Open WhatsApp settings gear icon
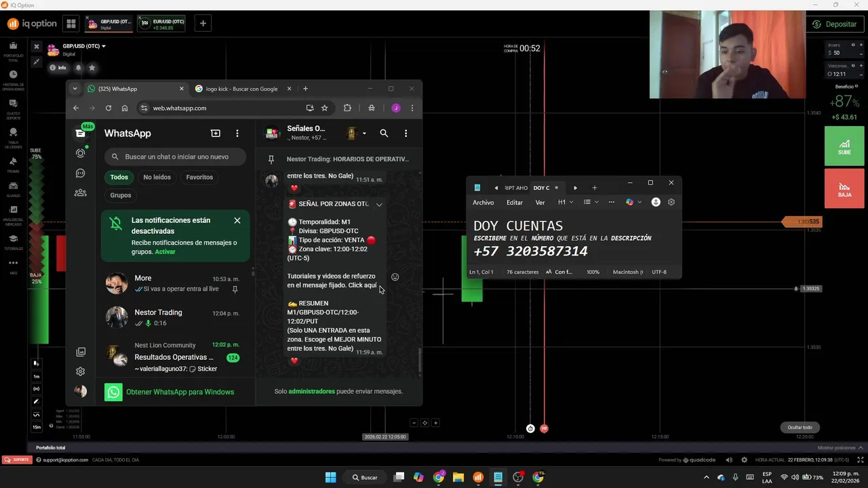This screenshot has width=868, height=488. tap(81, 371)
